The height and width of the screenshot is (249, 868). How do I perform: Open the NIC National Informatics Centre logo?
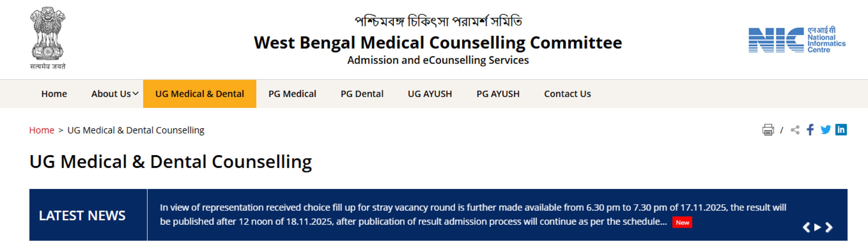pyautogui.click(x=796, y=40)
